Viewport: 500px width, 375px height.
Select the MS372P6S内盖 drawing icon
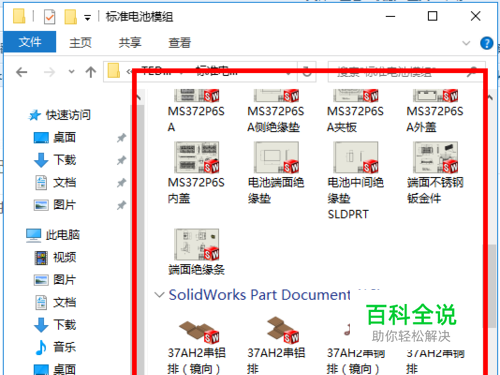click(x=197, y=157)
